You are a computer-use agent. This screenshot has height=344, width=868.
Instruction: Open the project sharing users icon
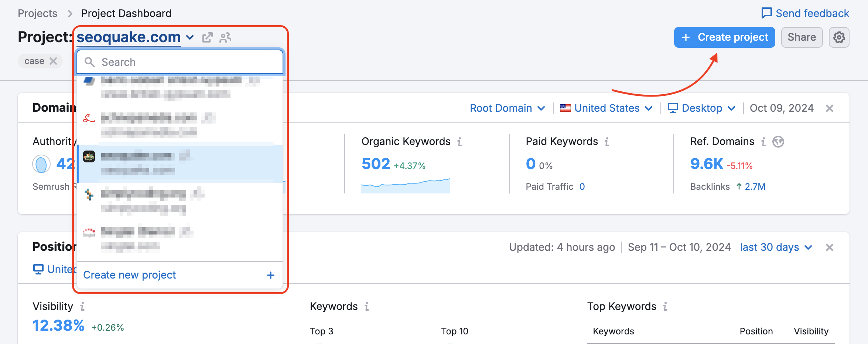[225, 37]
